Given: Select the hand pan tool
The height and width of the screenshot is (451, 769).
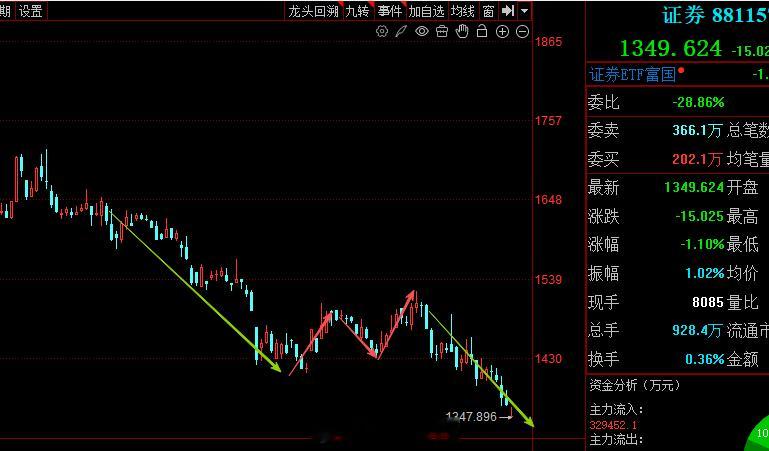Looking at the screenshot, I should 462,32.
